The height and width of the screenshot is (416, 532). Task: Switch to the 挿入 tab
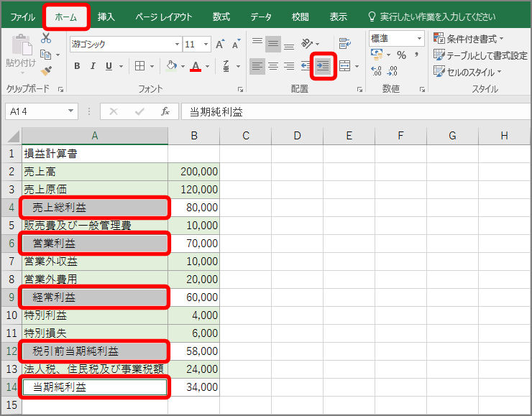106,17
